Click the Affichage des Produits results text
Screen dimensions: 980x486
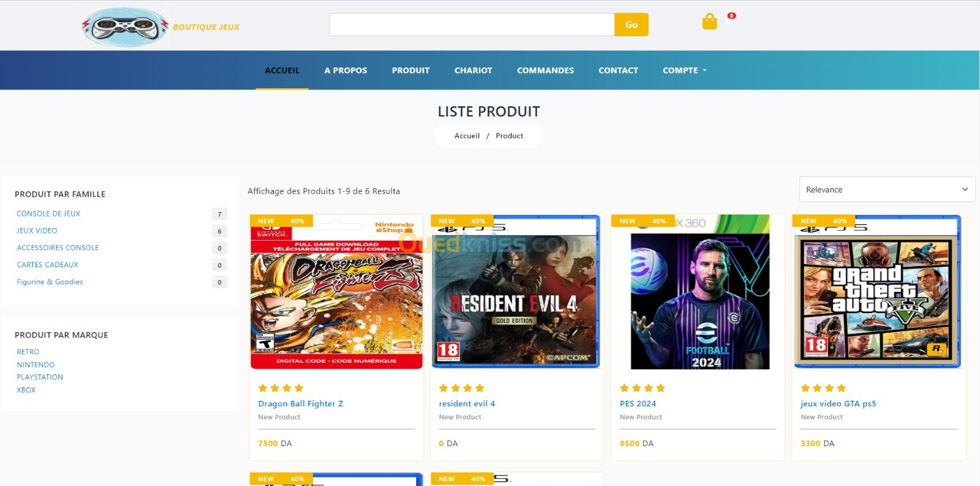323,191
